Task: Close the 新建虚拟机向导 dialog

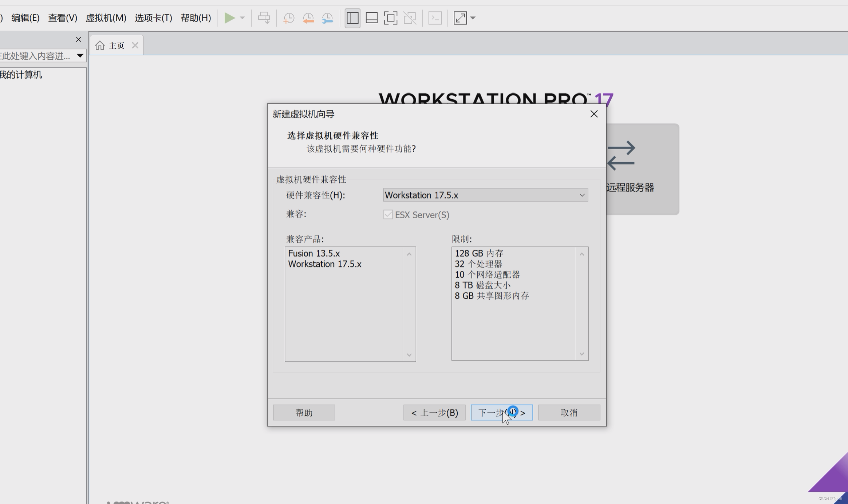Action: (x=594, y=114)
